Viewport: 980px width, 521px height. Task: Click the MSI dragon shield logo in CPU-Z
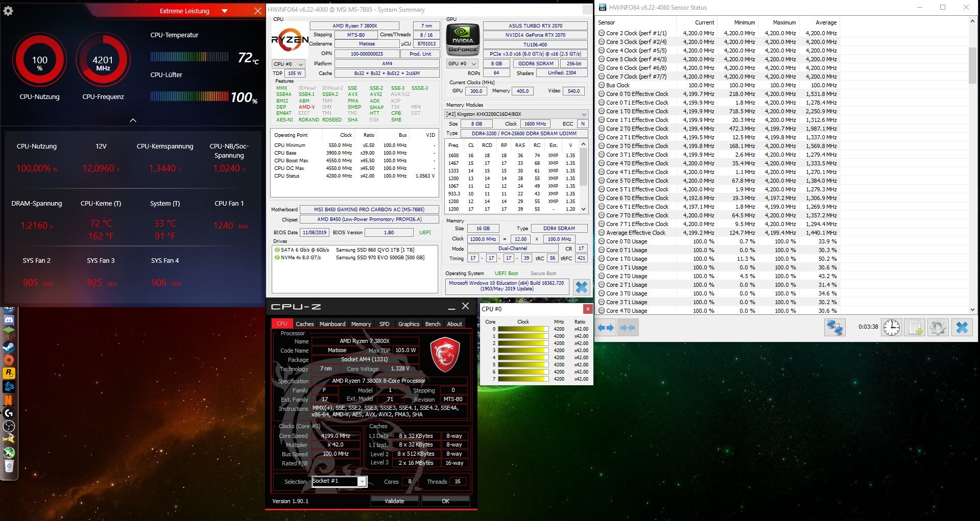pos(445,354)
